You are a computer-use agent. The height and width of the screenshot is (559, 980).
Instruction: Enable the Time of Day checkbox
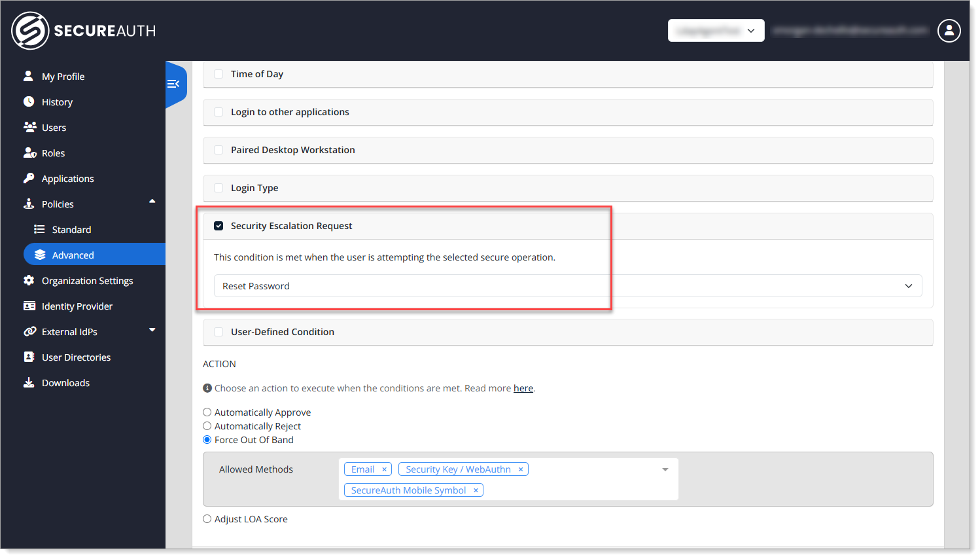(x=219, y=74)
